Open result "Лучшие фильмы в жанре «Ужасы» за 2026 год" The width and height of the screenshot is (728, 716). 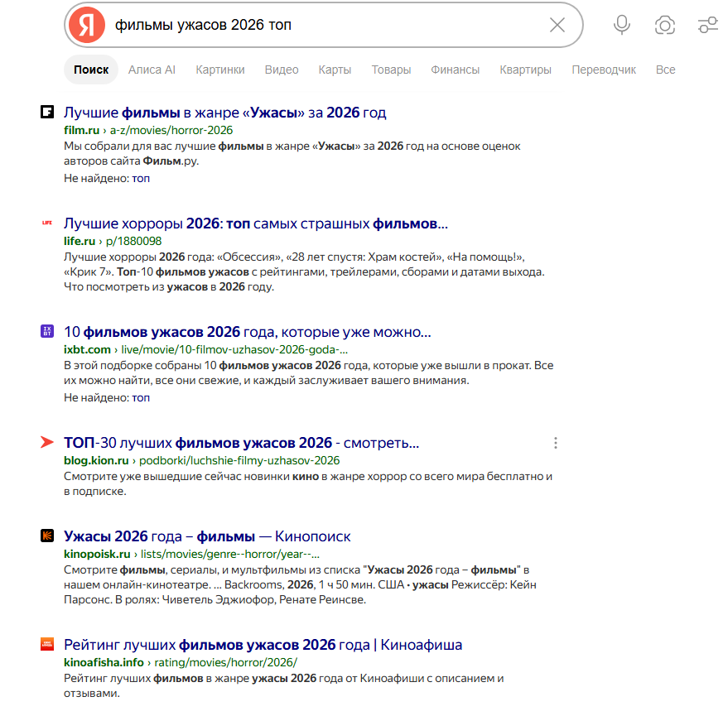pos(225,113)
